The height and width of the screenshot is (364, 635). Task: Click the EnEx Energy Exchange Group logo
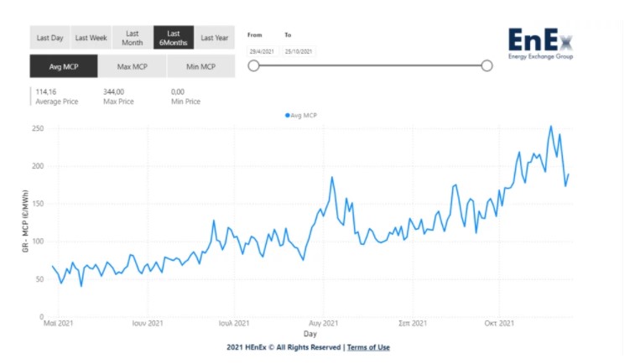point(541,44)
